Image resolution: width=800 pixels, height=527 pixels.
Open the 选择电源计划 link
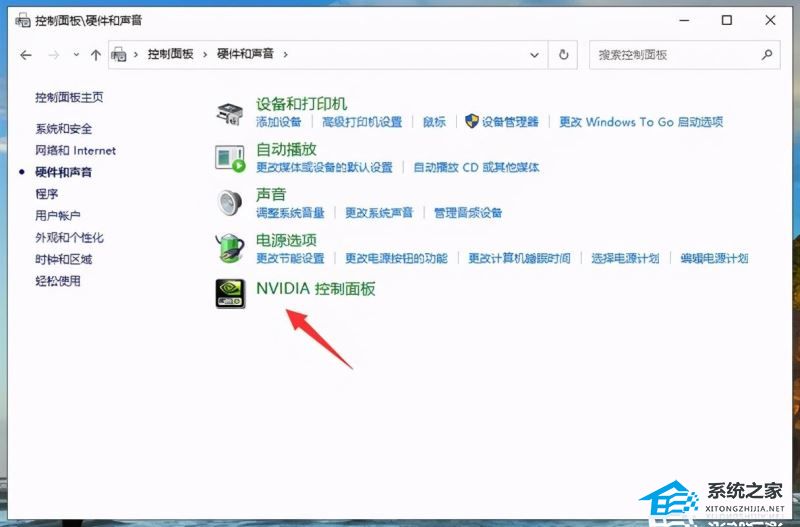(625, 258)
